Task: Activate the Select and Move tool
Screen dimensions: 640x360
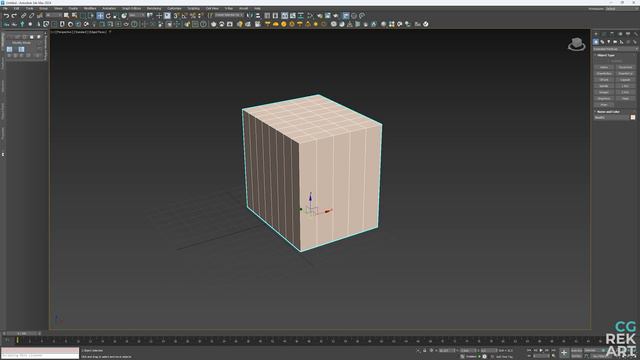Action: coord(100,16)
